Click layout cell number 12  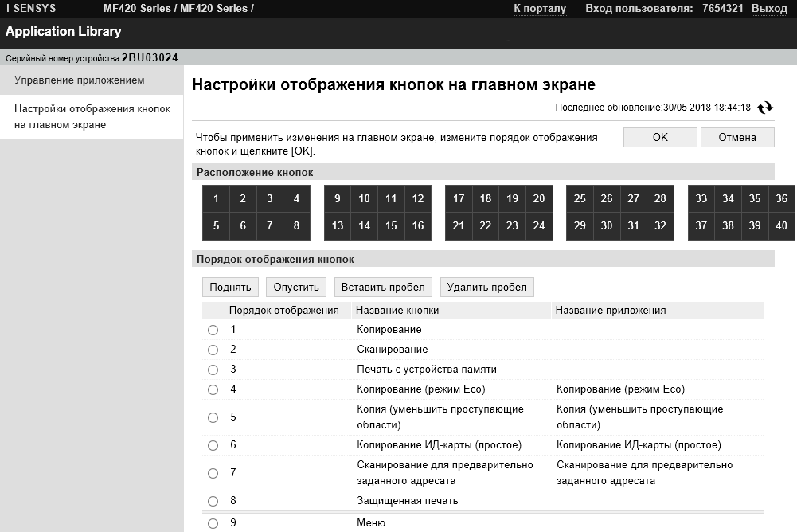pos(418,199)
